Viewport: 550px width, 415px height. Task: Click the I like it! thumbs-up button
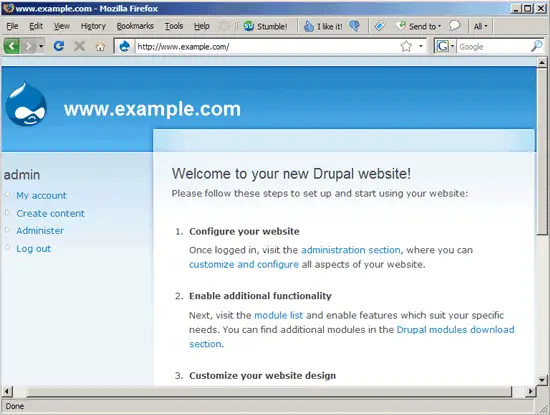(x=323, y=26)
